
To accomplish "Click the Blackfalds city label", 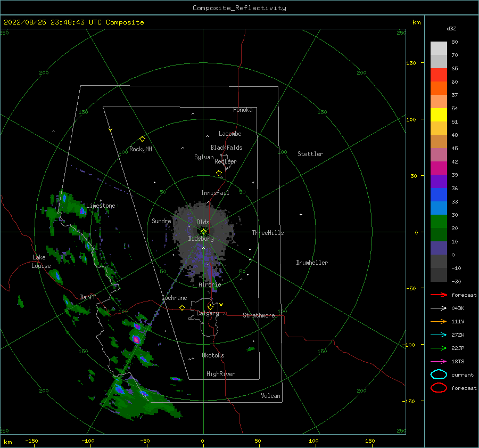I will [226, 148].
